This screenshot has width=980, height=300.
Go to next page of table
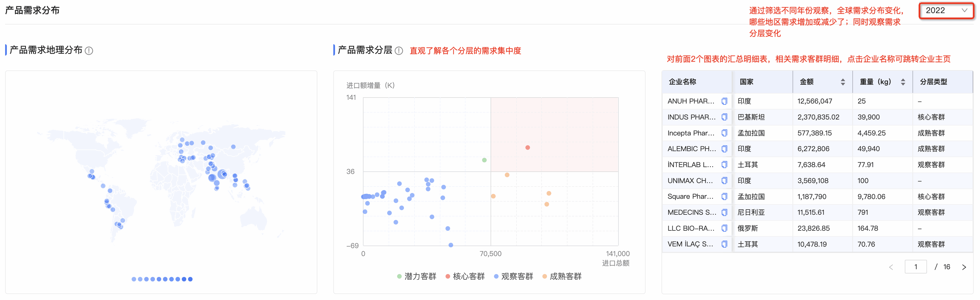tap(964, 267)
